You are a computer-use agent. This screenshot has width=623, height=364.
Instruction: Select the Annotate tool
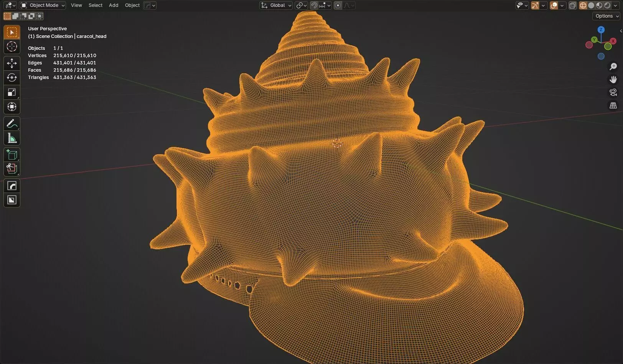pos(12,124)
